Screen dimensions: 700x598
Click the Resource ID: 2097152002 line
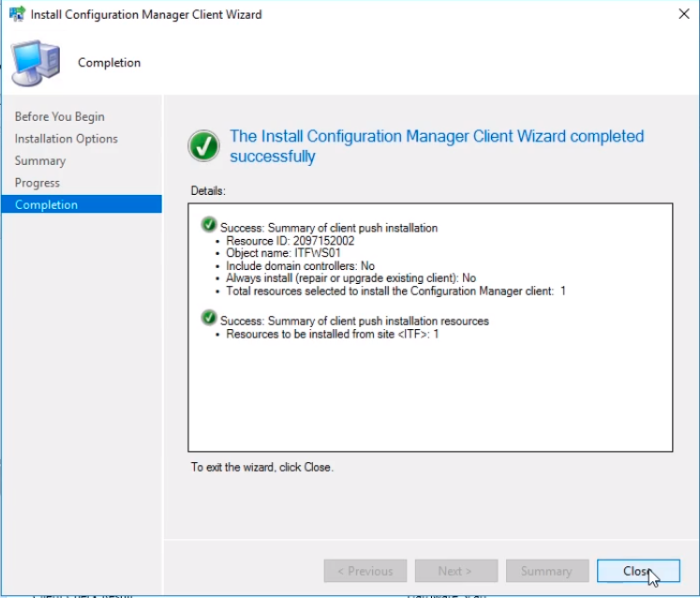click(x=290, y=241)
